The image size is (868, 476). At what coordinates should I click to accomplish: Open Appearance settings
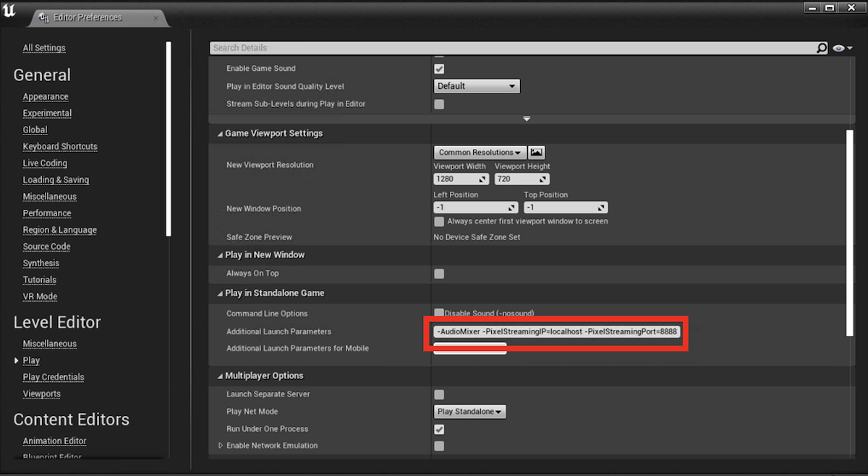click(x=46, y=97)
